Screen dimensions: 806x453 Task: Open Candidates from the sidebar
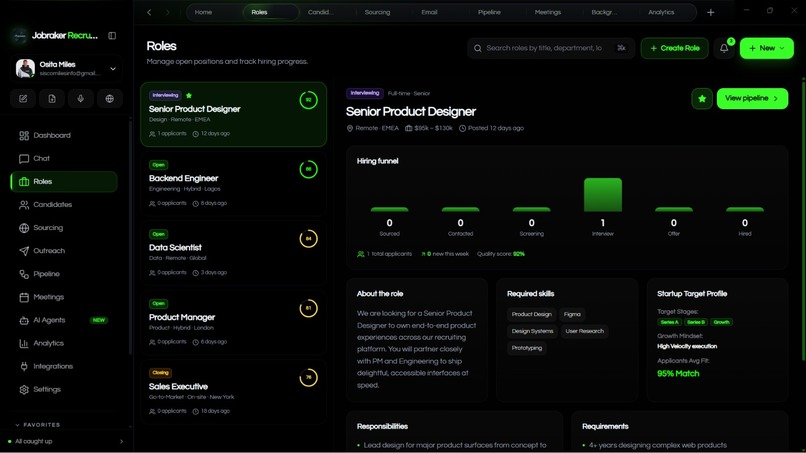(64, 205)
